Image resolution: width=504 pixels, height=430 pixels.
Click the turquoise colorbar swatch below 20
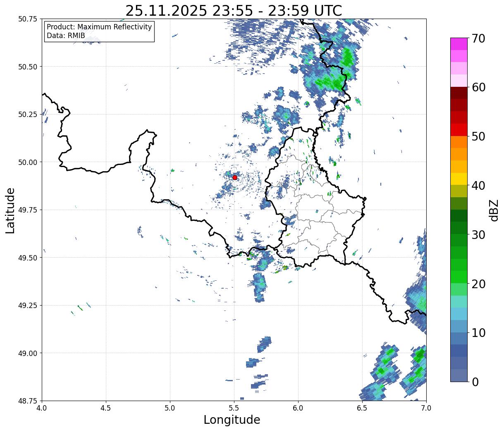(459, 301)
